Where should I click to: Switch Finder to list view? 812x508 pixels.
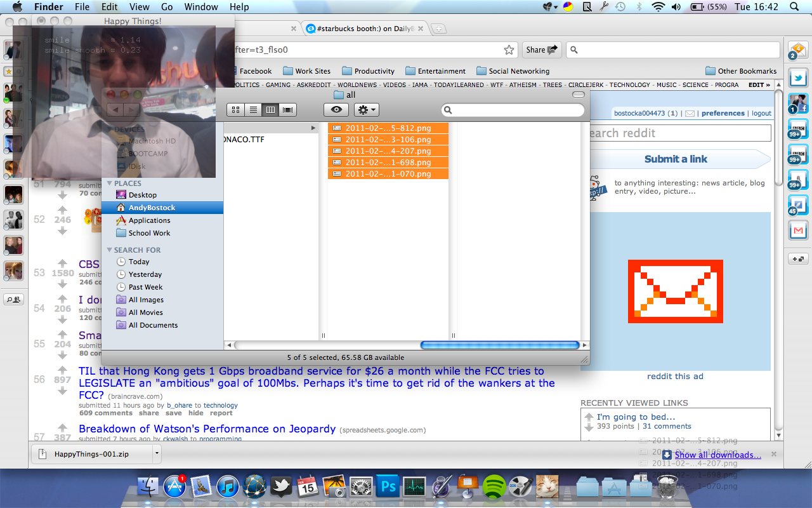pos(253,110)
